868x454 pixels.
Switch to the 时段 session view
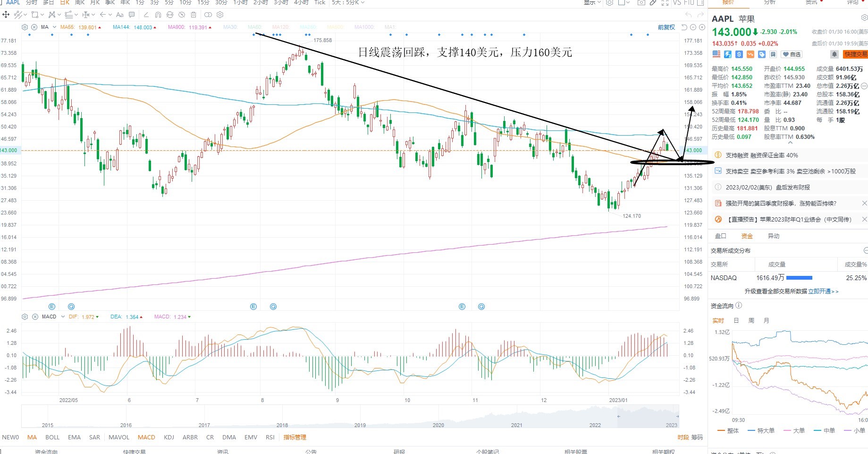683,437
